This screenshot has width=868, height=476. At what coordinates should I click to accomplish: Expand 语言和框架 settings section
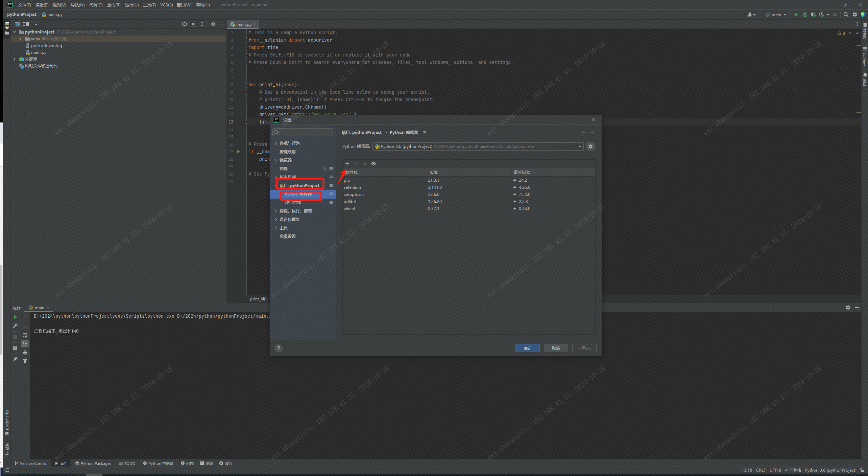276,220
